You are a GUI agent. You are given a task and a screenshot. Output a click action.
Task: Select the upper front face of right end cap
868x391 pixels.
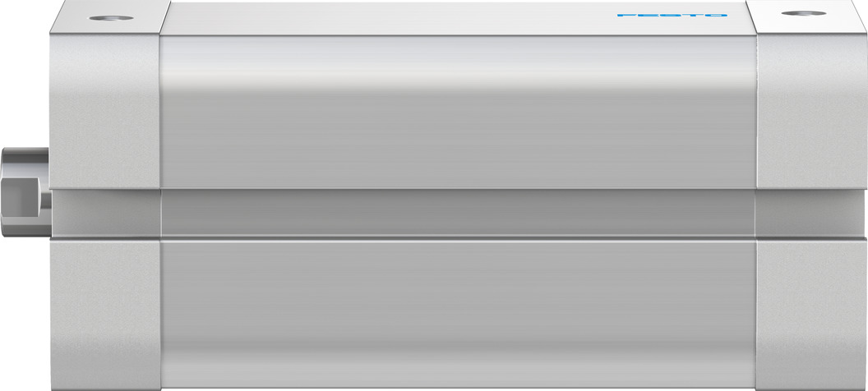click(811, 111)
